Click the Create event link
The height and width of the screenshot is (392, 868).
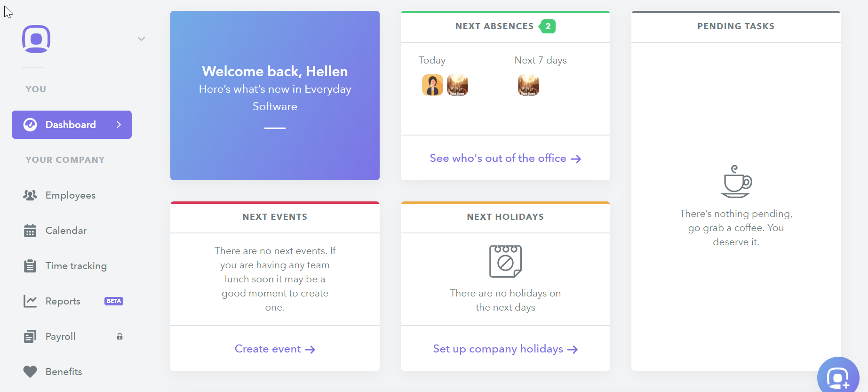click(275, 349)
